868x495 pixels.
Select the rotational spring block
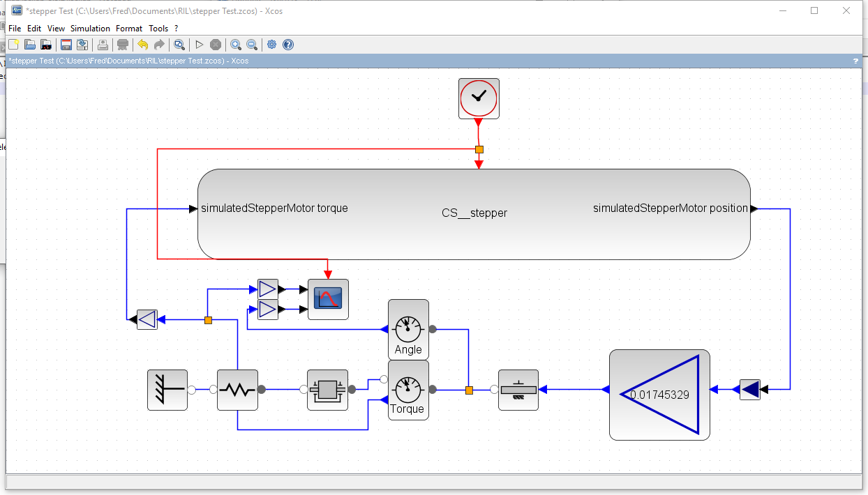(237, 390)
